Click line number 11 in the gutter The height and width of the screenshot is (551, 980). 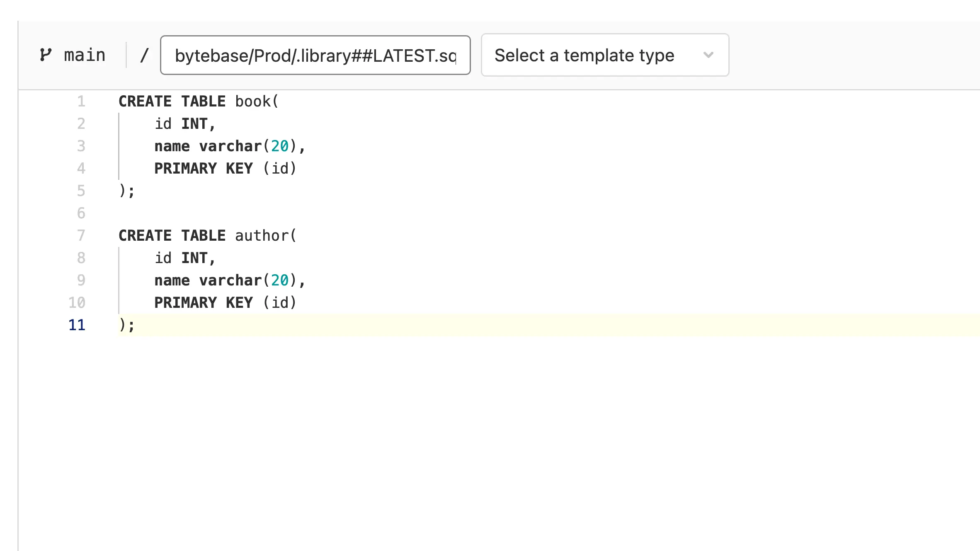click(77, 325)
